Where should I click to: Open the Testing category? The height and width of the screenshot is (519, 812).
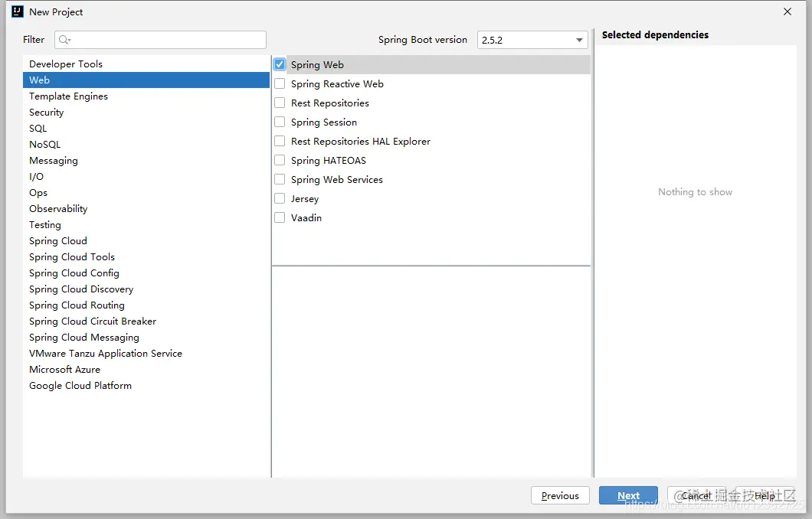pyautogui.click(x=146, y=224)
